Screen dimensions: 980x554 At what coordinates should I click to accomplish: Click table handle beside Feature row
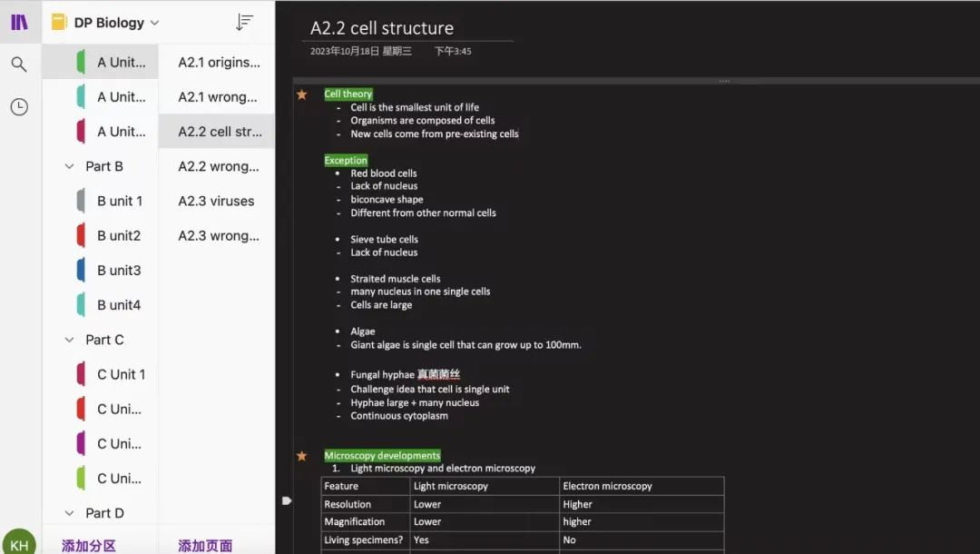[x=287, y=500]
